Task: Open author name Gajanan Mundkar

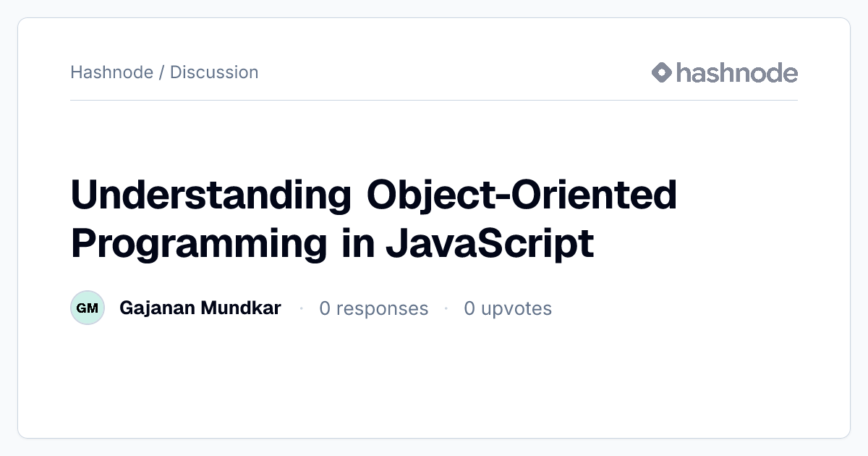Action: (x=200, y=308)
